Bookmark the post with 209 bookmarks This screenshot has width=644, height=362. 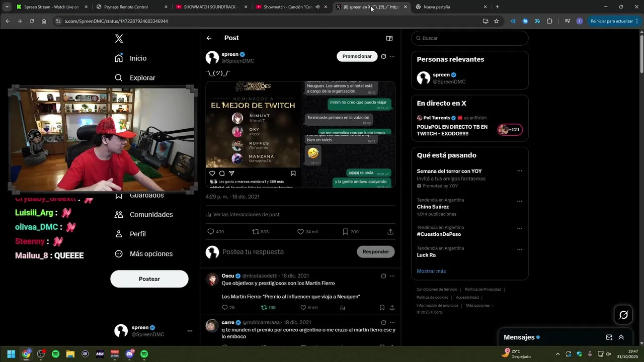350,232
